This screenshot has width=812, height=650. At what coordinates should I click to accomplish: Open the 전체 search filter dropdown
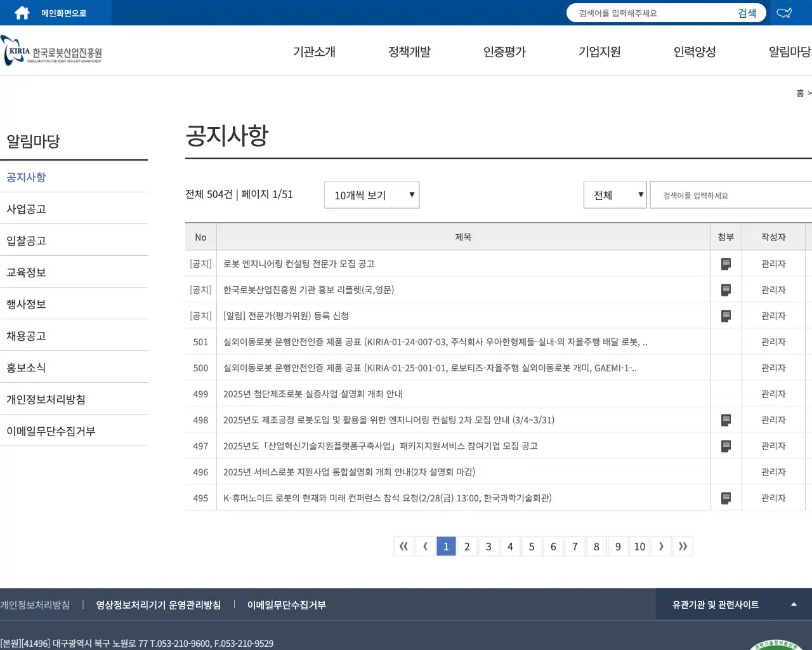[x=614, y=195]
